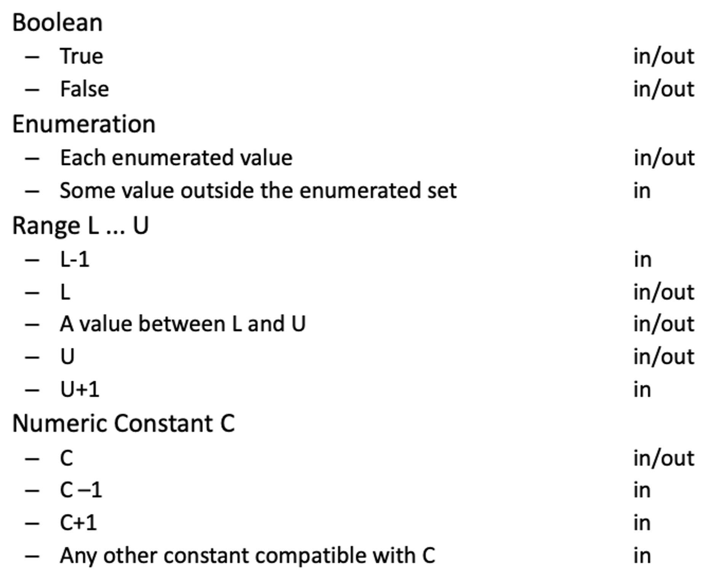Image resolution: width=708 pixels, height=588 pixels.
Task: Click the in/out label beside True
Action: tap(663, 56)
